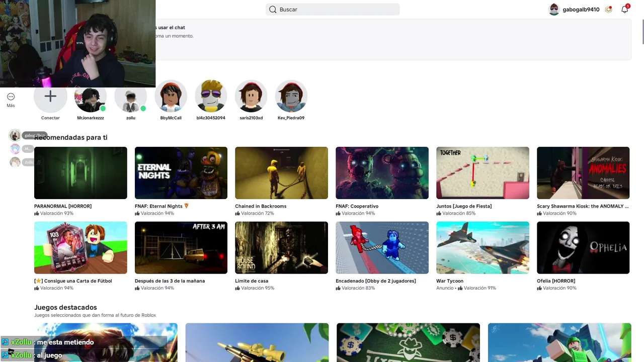644x362 pixels.
Task: Click Valoración 95% under Límite de casa
Action: pos(255,288)
